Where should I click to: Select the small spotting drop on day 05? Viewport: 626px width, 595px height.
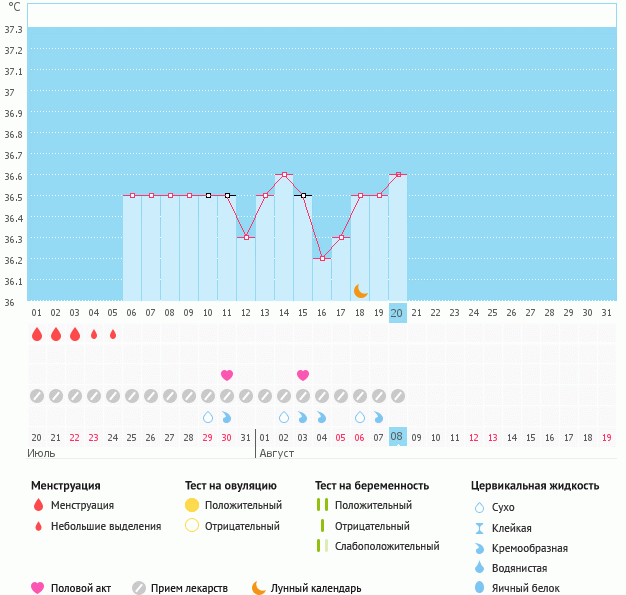coord(113,334)
